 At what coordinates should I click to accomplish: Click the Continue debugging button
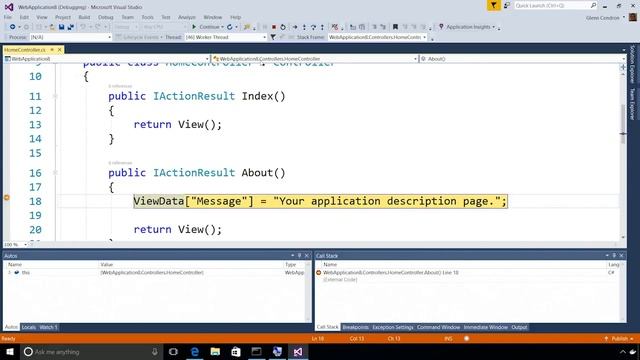click(x=206, y=27)
